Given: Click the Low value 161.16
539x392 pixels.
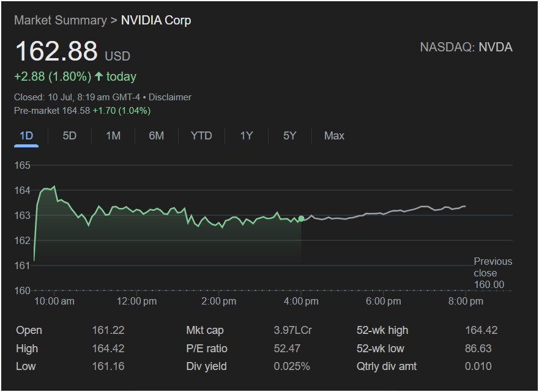Looking at the screenshot, I should point(108,366).
